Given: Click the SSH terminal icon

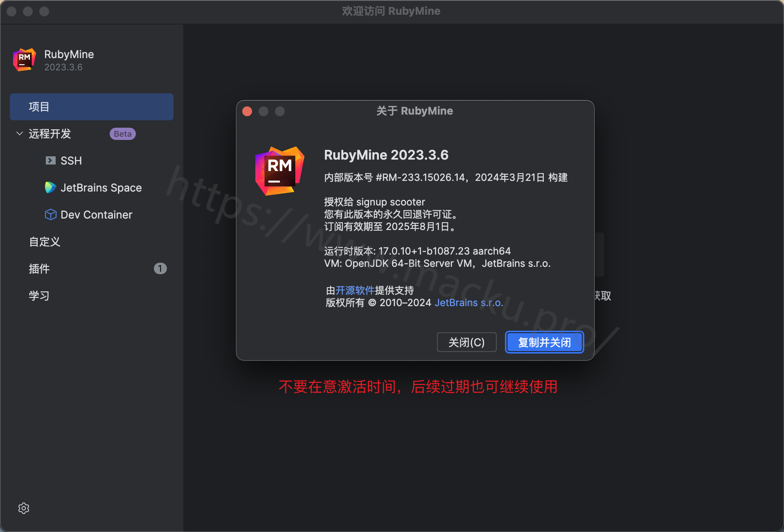Looking at the screenshot, I should point(50,160).
